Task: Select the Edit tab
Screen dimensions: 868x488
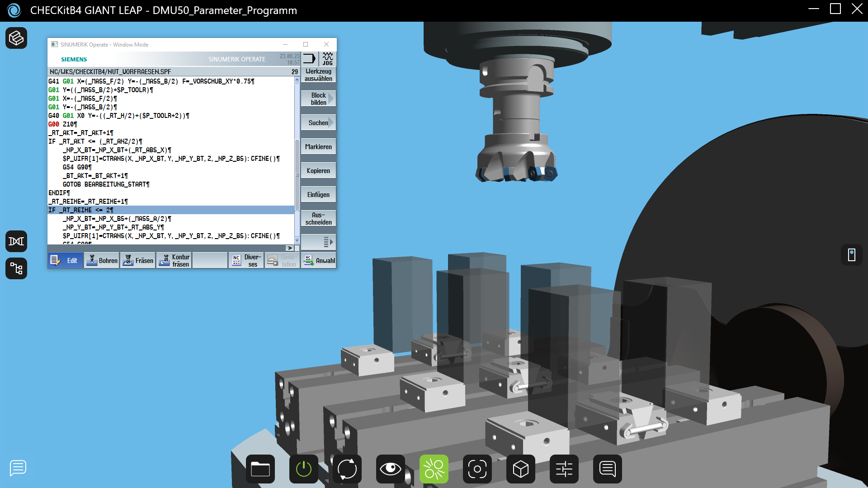Action: (x=66, y=261)
